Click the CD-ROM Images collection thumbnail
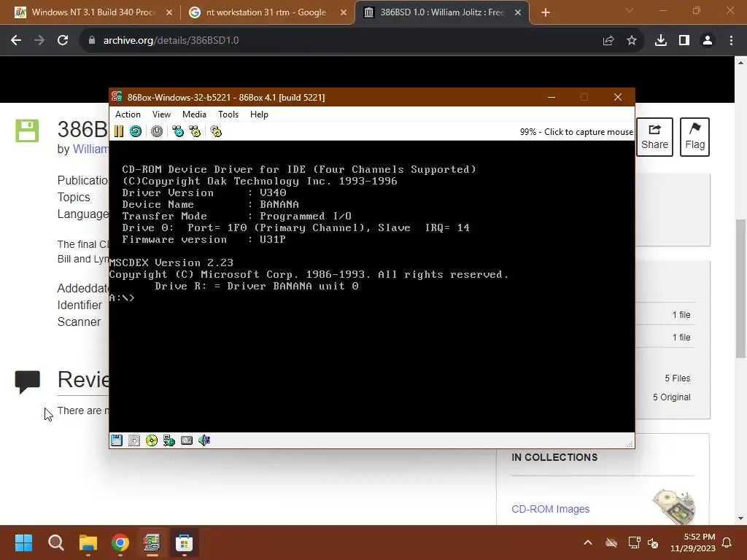 673,507
